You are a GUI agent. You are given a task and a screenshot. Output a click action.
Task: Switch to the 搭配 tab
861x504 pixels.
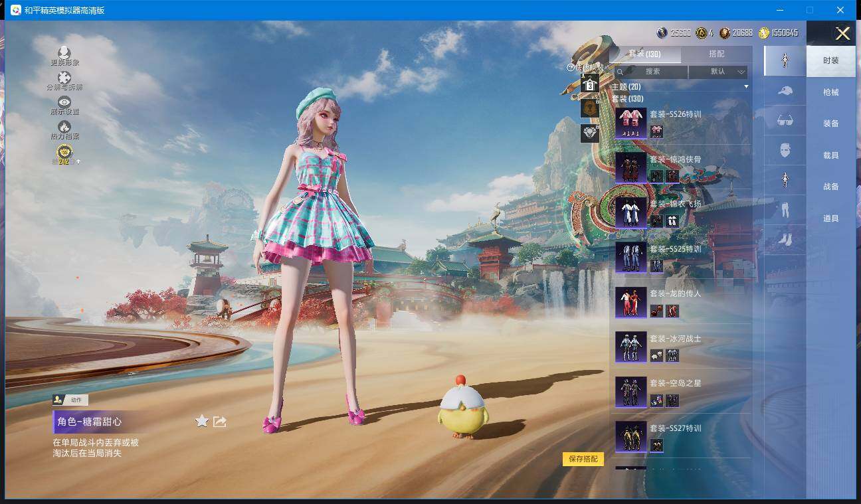[x=716, y=54]
